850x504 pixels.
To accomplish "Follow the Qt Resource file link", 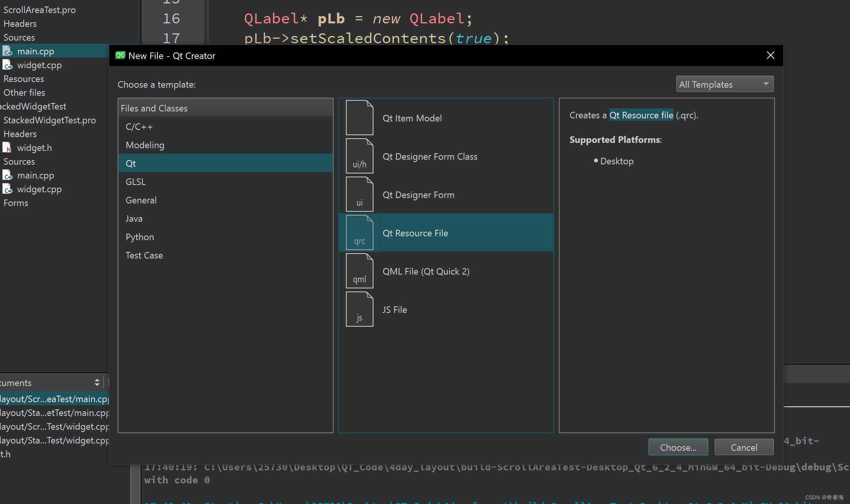I will pos(641,115).
